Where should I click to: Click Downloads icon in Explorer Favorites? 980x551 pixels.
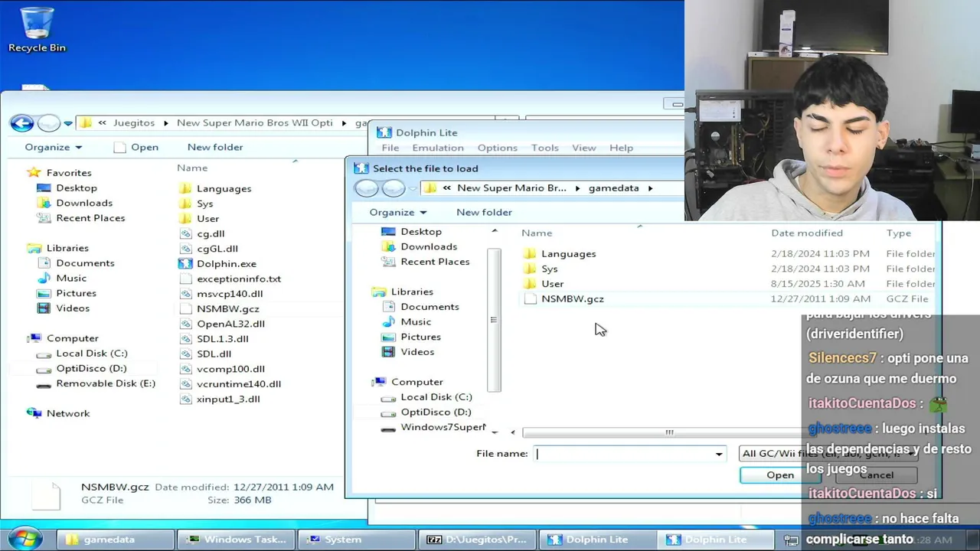click(x=44, y=203)
